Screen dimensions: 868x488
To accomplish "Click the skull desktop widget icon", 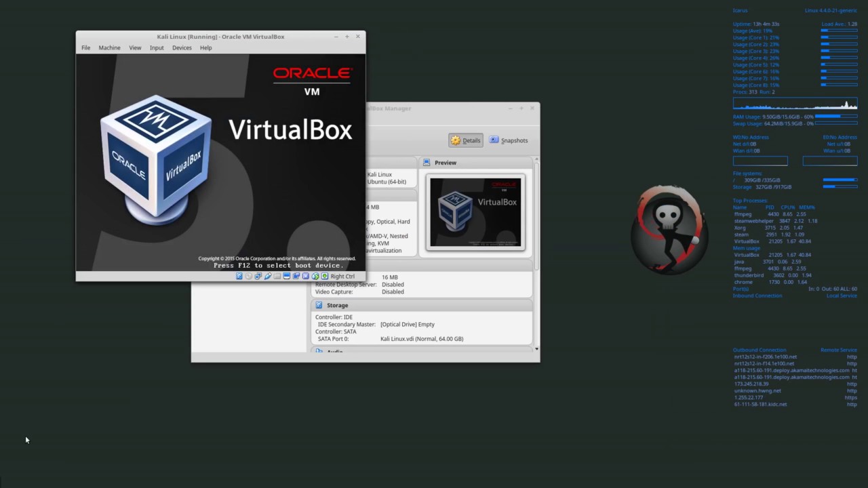I will click(669, 230).
